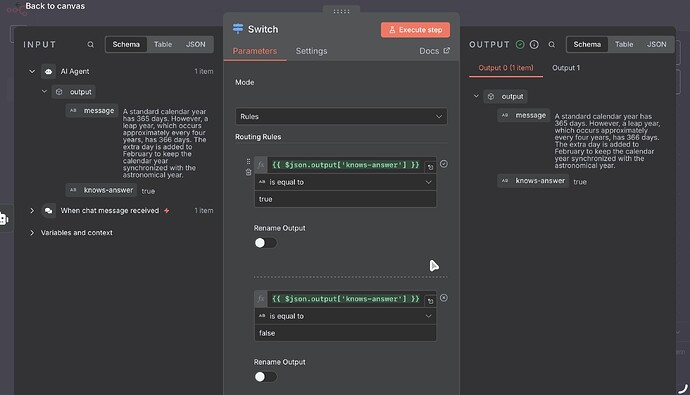The width and height of the screenshot is (690, 395).
Task: Reset the second rule's expression value
Action: coord(430,301)
